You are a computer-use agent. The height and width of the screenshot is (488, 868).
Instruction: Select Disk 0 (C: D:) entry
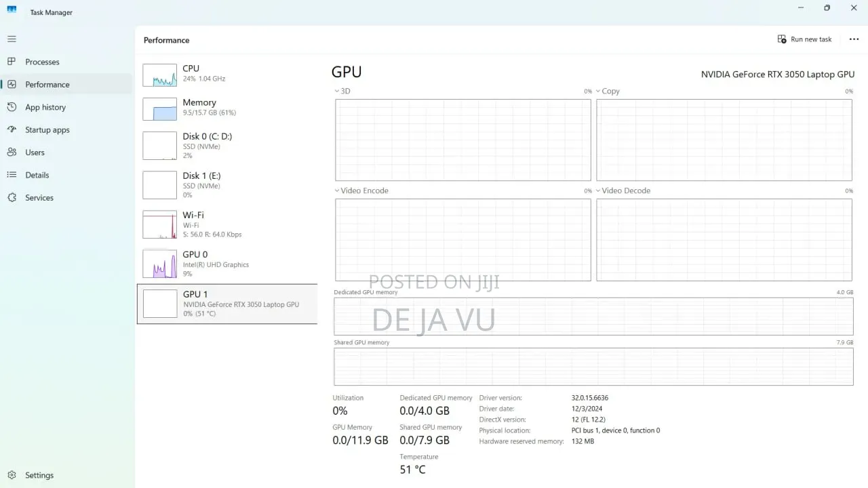point(227,146)
